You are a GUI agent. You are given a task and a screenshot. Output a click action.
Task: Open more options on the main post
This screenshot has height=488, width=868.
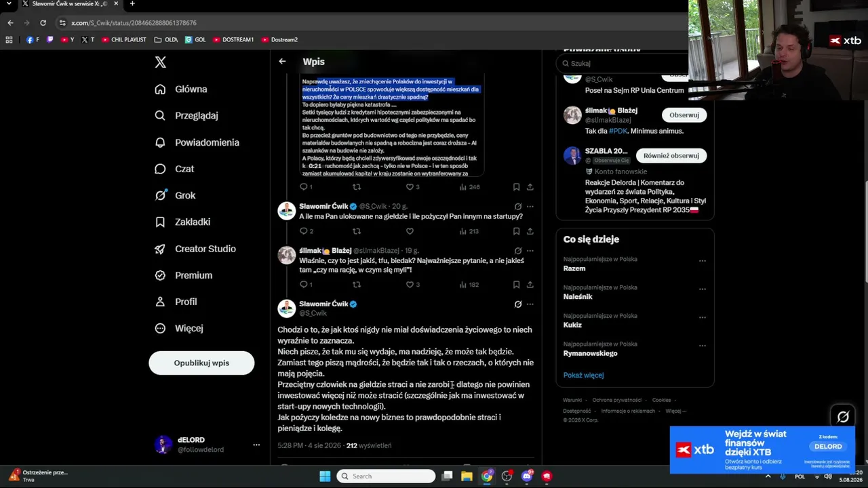click(530, 304)
